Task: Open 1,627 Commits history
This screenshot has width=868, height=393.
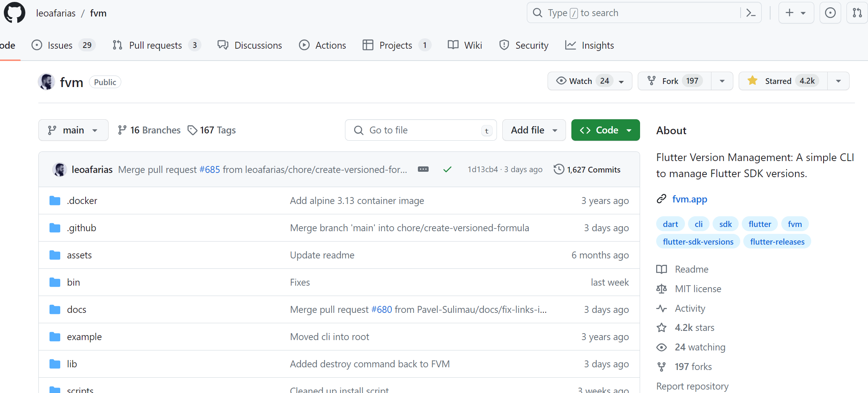Action: (587, 169)
